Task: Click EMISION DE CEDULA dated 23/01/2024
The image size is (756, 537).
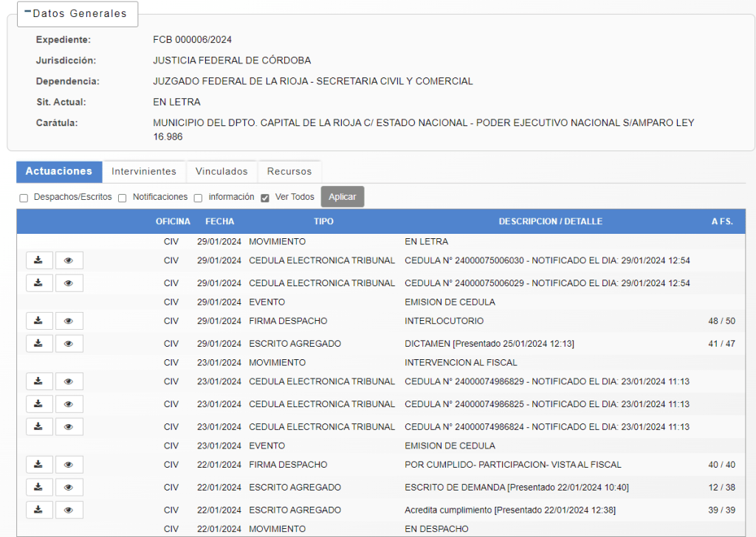Action: pos(450,446)
